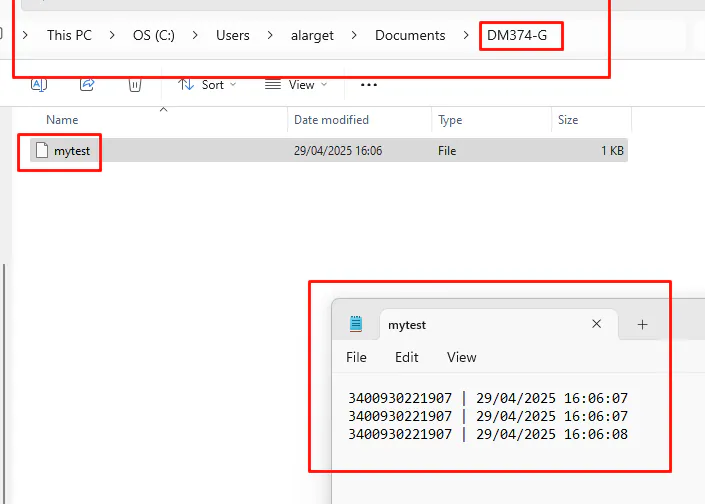Screen dimensions: 705x504
Task: Open the Sort dropdown
Action: pyautogui.click(x=207, y=85)
